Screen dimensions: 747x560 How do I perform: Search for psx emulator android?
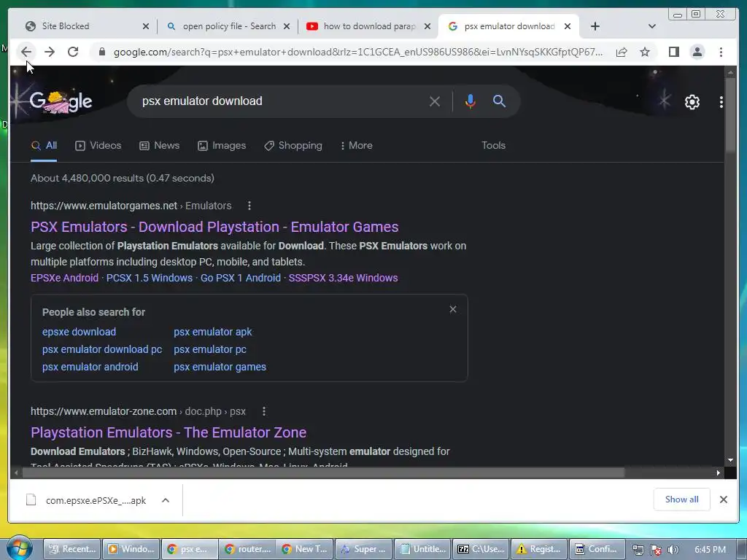pyautogui.click(x=90, y=367)
